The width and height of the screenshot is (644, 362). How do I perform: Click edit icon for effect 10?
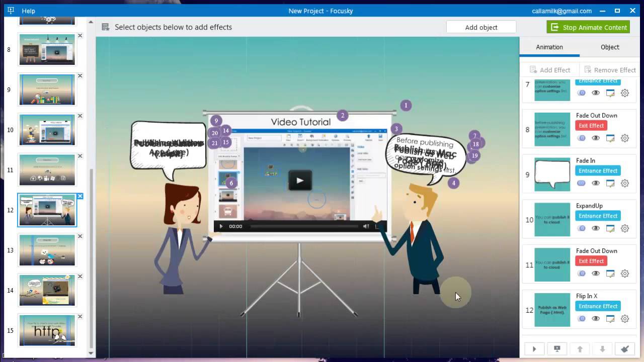pos(610,228)
